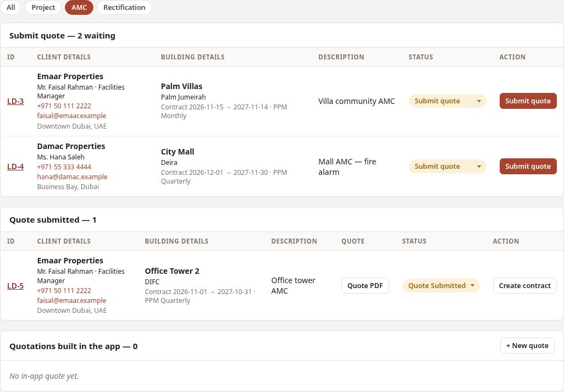Viewport: 564px width, 392px height.
Task: Click 'Villa community AMC' description
Action: point(356,101)
